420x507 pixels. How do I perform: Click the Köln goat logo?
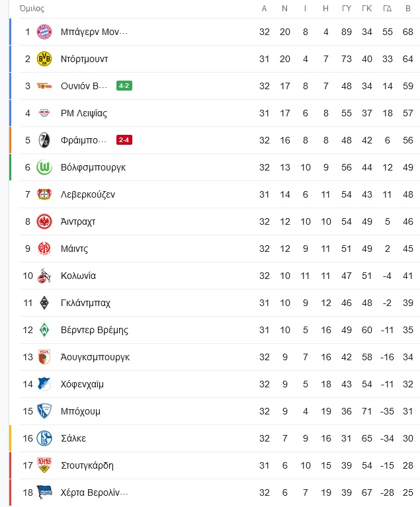44,276
